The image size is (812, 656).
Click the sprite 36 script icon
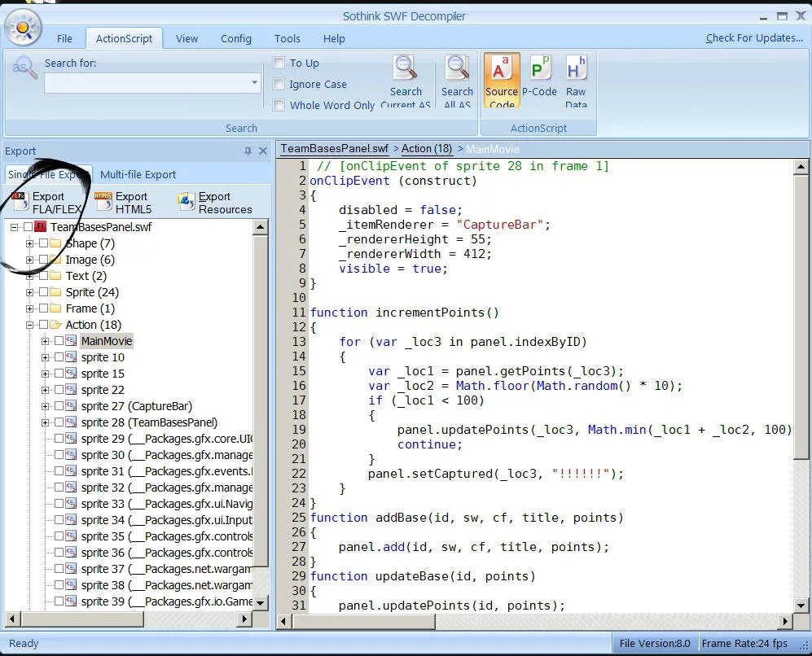coord(72,553)
